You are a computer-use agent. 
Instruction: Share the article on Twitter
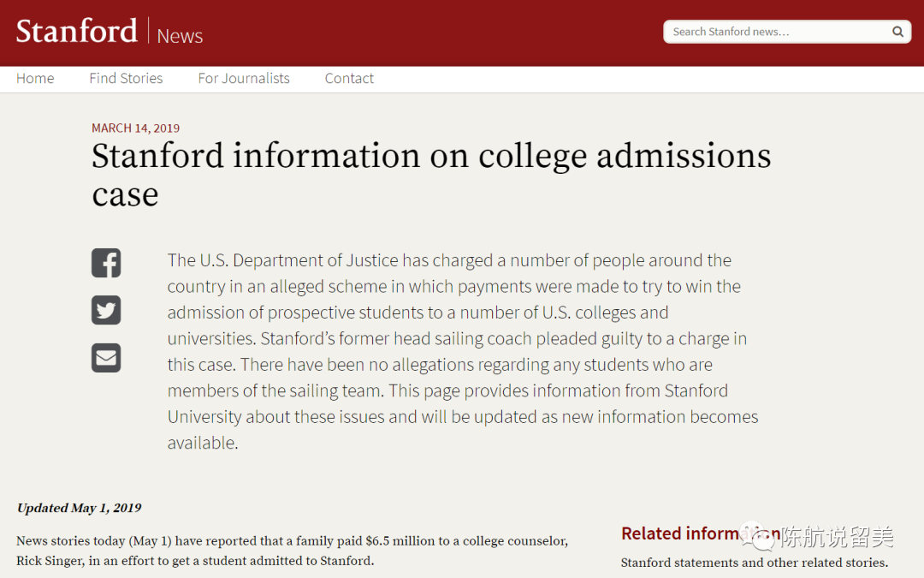(106, 310)
